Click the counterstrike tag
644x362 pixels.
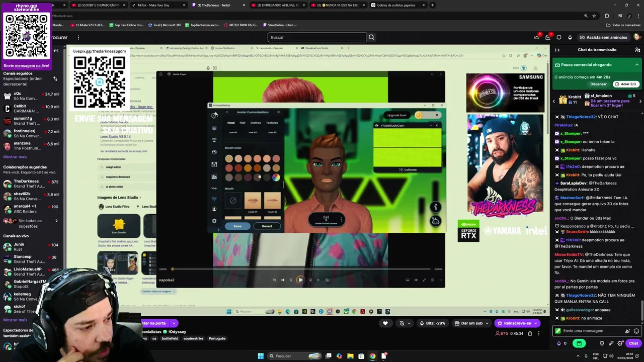(x=193, y=338)
